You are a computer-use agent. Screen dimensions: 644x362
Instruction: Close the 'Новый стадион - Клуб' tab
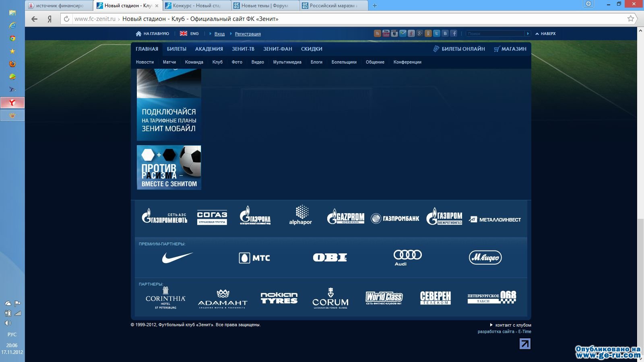[157, 6]
